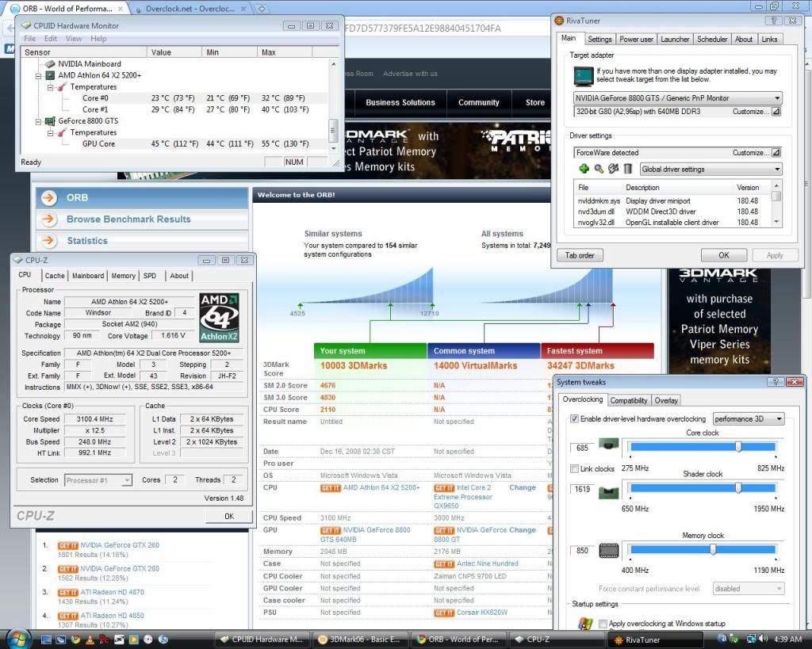Toggle Enable driver-level hardware overclocking checkbox
812x649 pixels.
[x=574, y=418]
